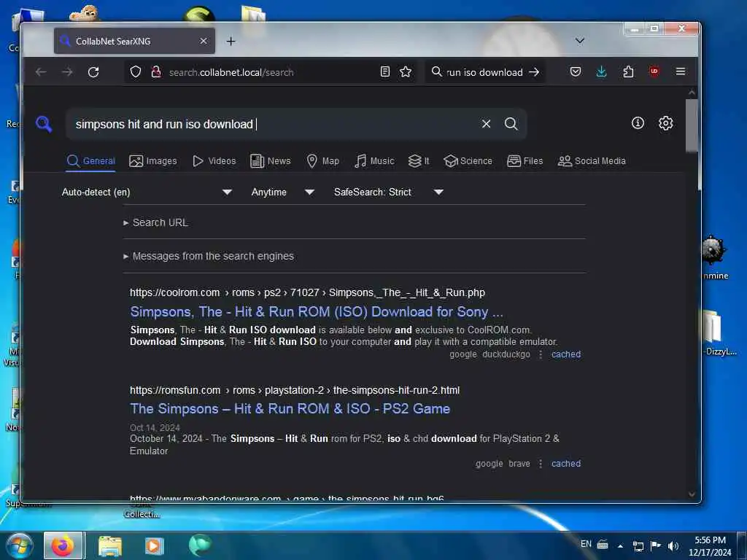Screen dimensions: 747x560
Task: Click the scrollbar down arrow
Action: (692, 494)
